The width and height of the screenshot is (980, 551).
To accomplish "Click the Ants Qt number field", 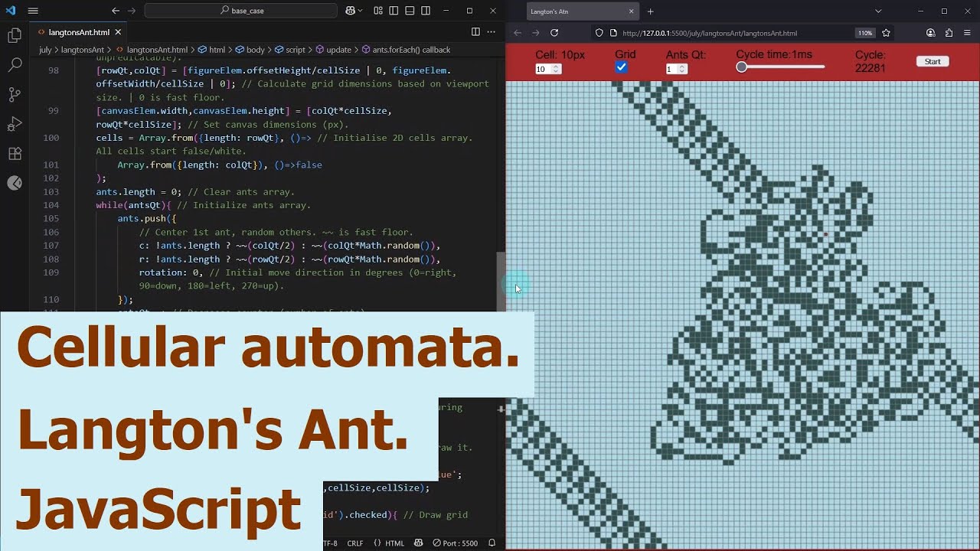I will [x=677, y=69].
